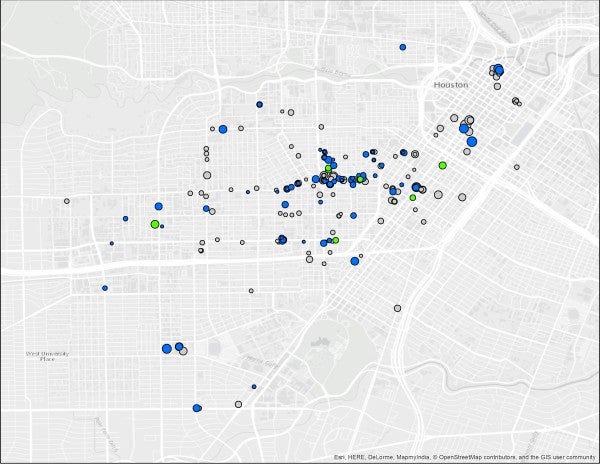Click the West University Place label
The width and height of the screenshot is (600, 464).
pyautogui.click(x=47, y=357)
